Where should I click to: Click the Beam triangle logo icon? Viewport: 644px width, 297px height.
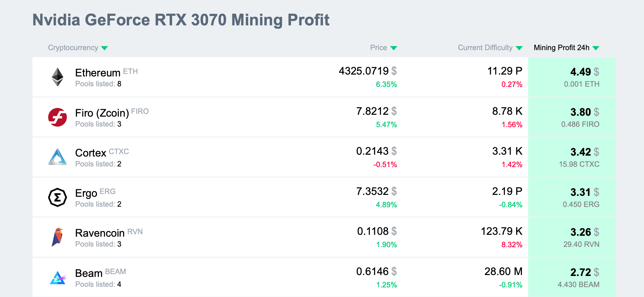[57, 278]
